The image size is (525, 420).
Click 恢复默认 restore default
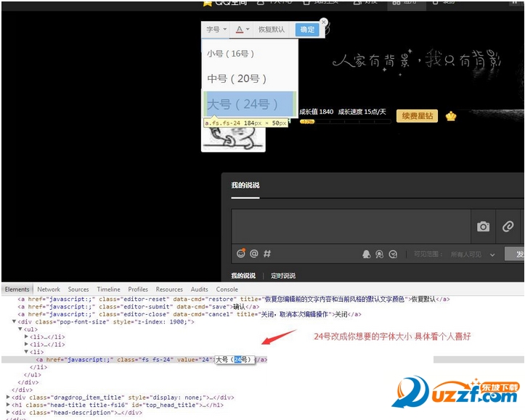[272, 30]
